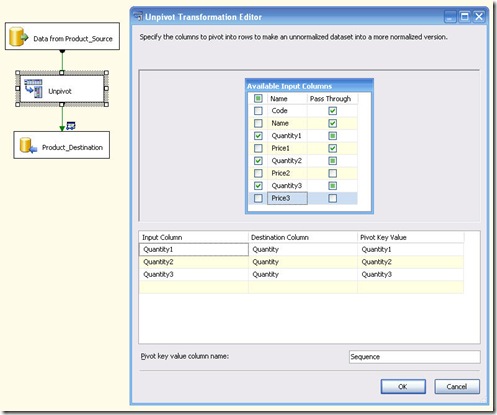Select the Quantity1 name in Available Input Columns
Screen dimensions: 497x415
click(286, 136)
